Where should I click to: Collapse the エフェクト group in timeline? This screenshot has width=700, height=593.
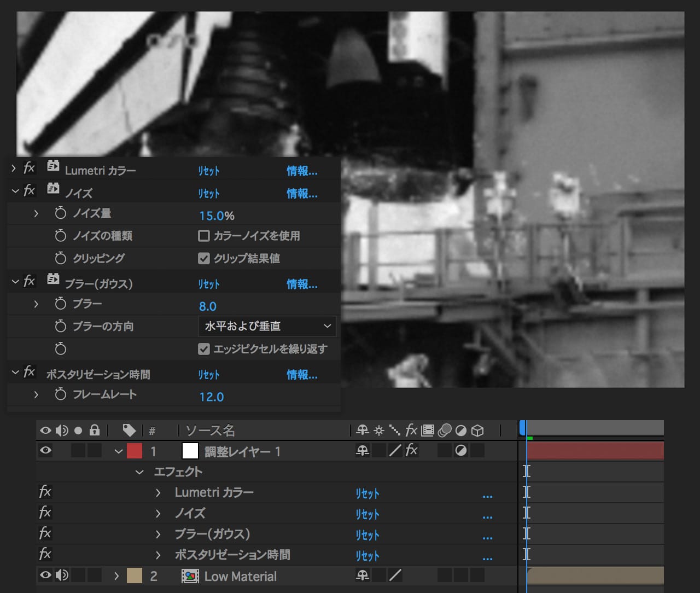(x=139, y=472)
